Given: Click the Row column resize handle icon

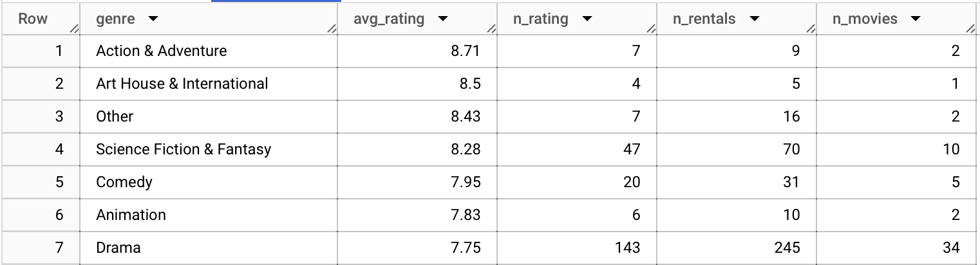Looking at the screenshot, I should (74, 28).
